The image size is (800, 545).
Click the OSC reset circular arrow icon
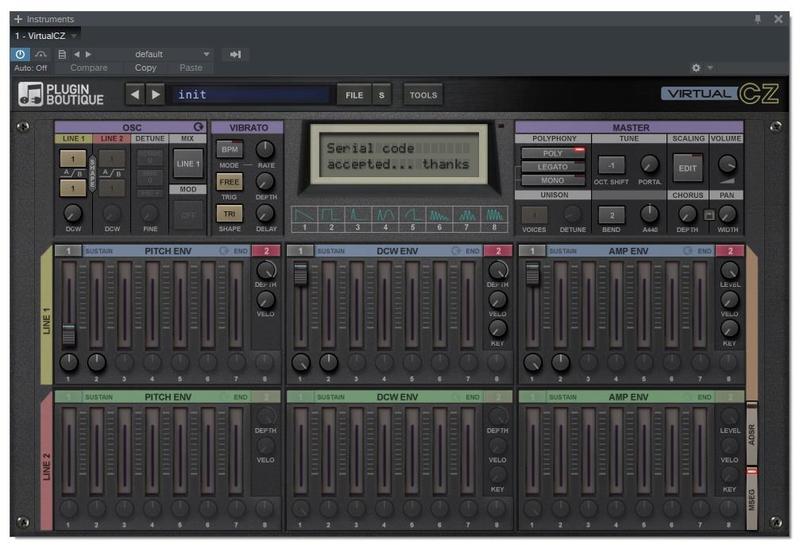tap(198, 127)
